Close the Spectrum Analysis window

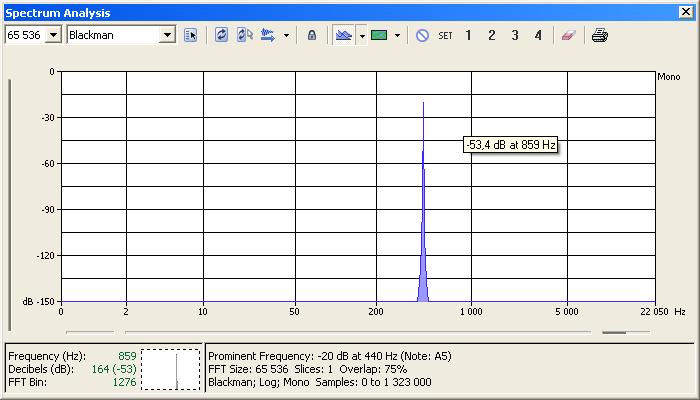pos(686,12)
